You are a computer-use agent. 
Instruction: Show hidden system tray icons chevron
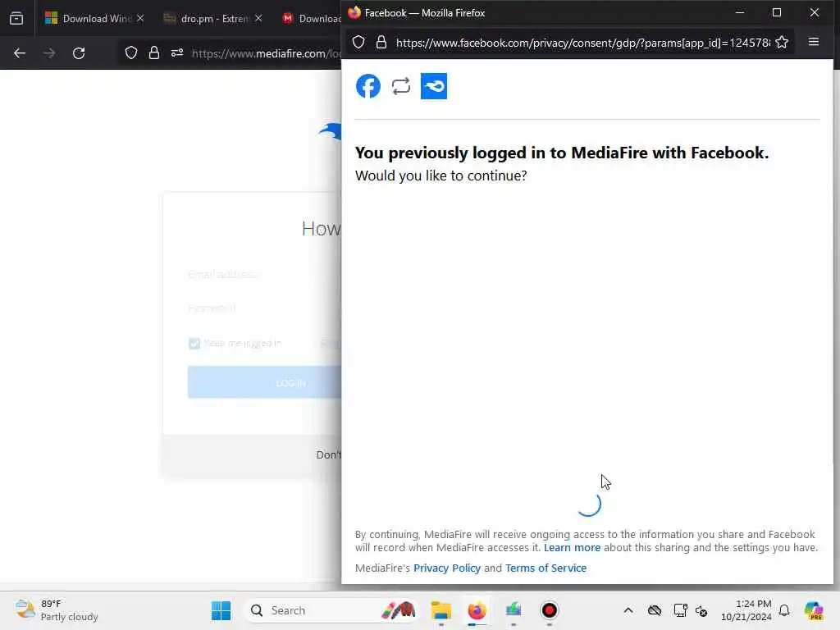(x=628, y=610)
